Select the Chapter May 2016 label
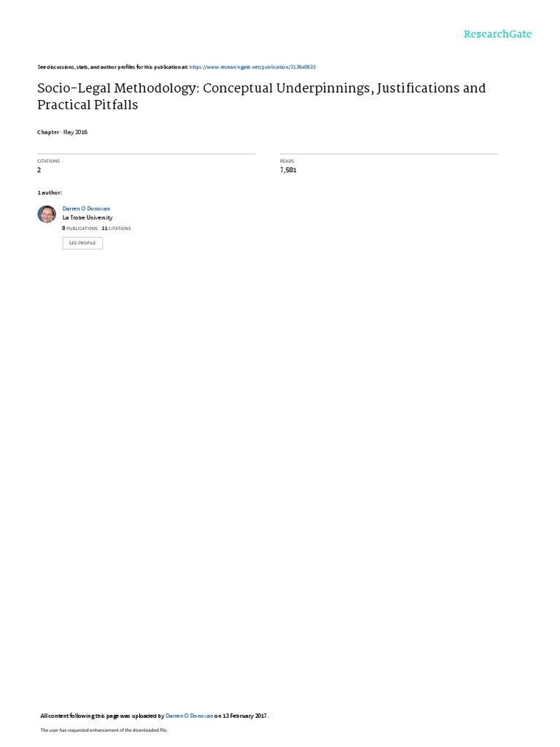Image resolution: width=560 pixels, height=747 pixels. tap(63, 132)
